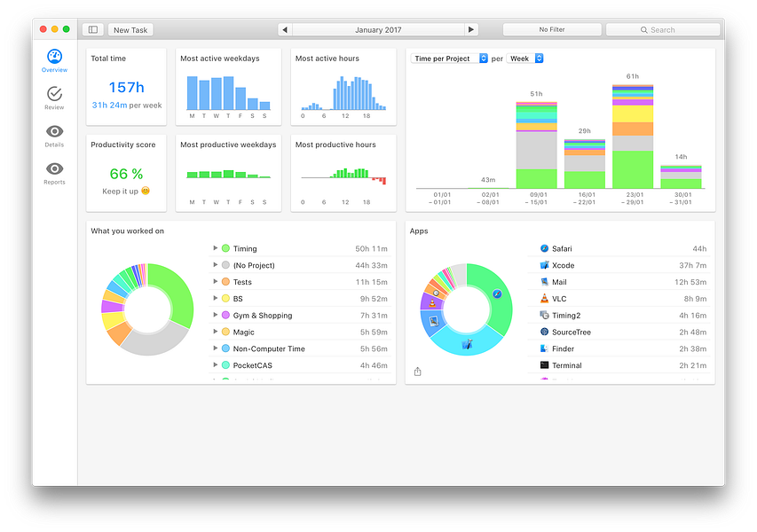Click the Tests orange color dot
This screenshot has height=532, width=757.
pyautogui.click(x=225, y=282)
